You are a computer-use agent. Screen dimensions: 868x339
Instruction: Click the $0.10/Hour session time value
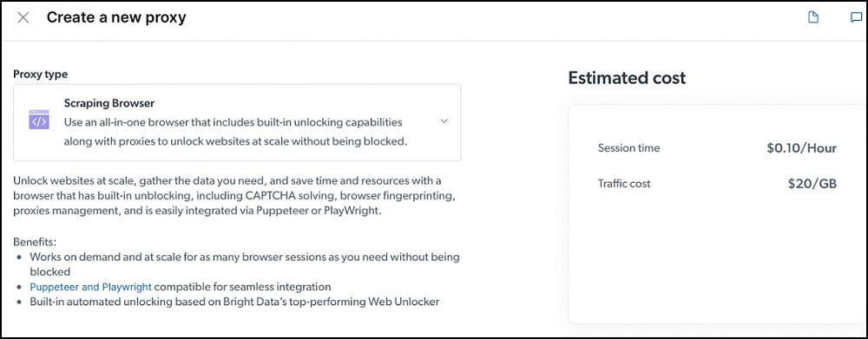point(801,148)
